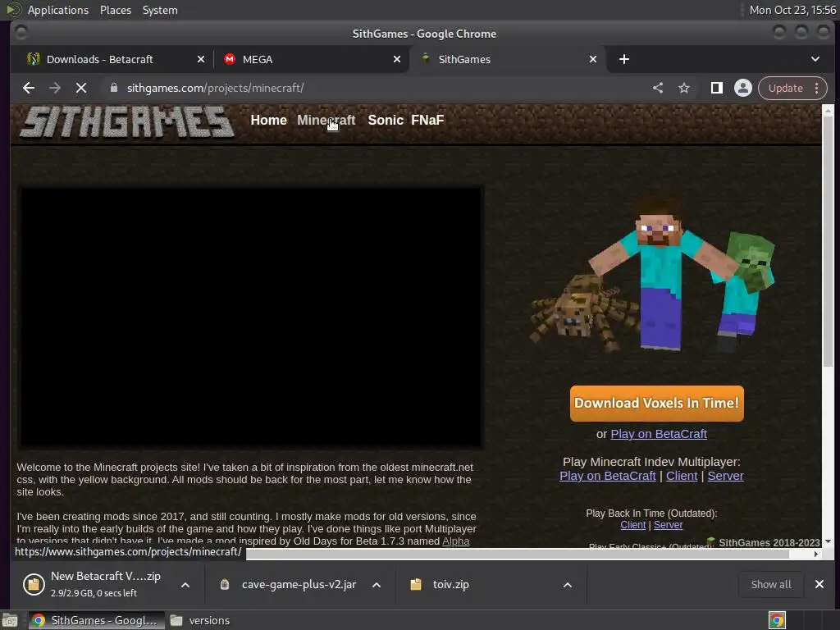
Task: Click scrollbar down arrow
Action: (x=828, y=541)
